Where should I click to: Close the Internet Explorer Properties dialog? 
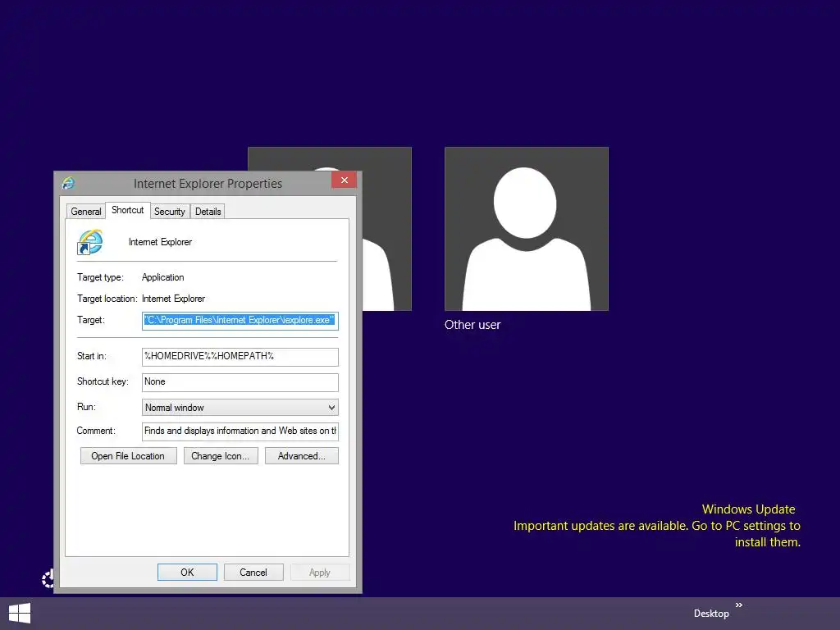tap(344, 180)
